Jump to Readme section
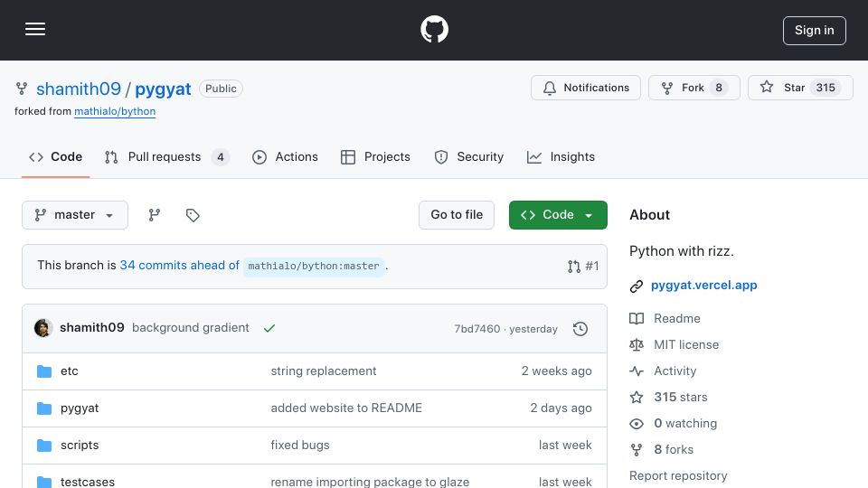The image size is (868, 488). 677,319
